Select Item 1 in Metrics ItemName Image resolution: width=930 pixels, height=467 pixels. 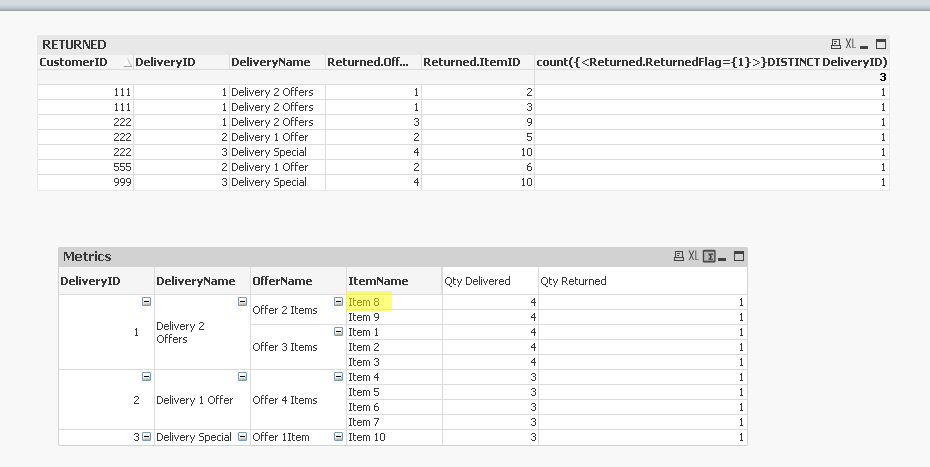click(x=394, y=332)
